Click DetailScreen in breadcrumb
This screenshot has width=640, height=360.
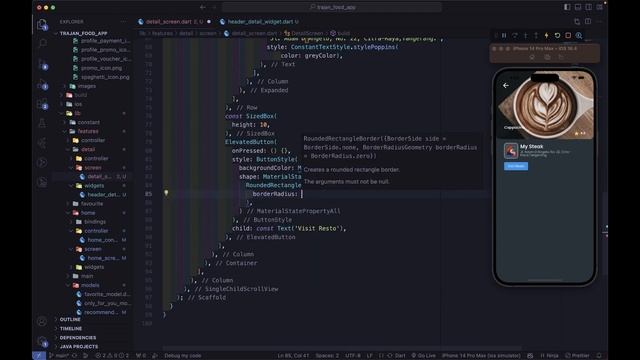pyautogui.click(x=307, y=33)
